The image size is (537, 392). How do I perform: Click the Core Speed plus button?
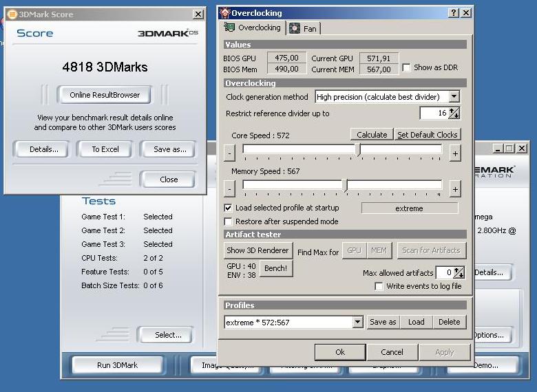point(454,153)
